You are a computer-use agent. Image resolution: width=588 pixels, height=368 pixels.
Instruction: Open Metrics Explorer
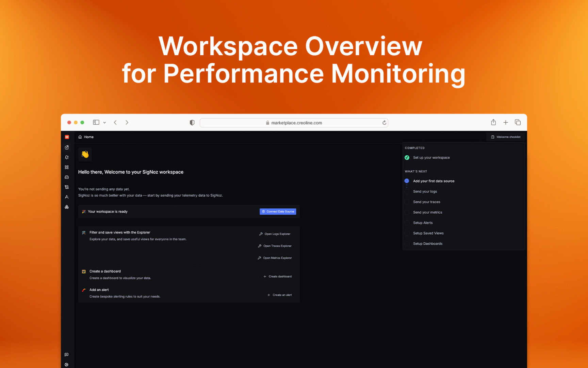(x=275, y=258)
